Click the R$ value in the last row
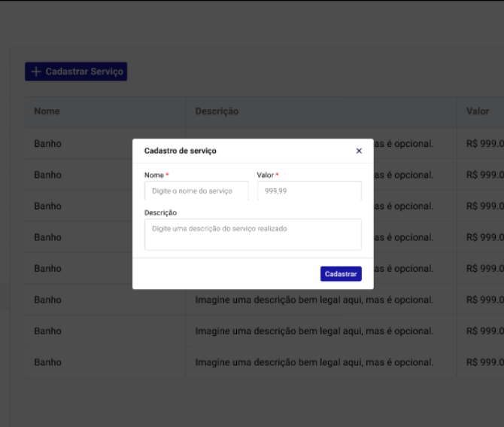The image size is (504, 427). [x=484, y=362]
